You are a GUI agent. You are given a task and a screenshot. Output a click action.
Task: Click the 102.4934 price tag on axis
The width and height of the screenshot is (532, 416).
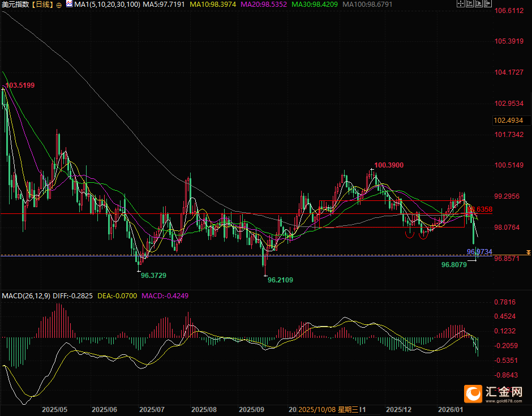coord(508,121)
